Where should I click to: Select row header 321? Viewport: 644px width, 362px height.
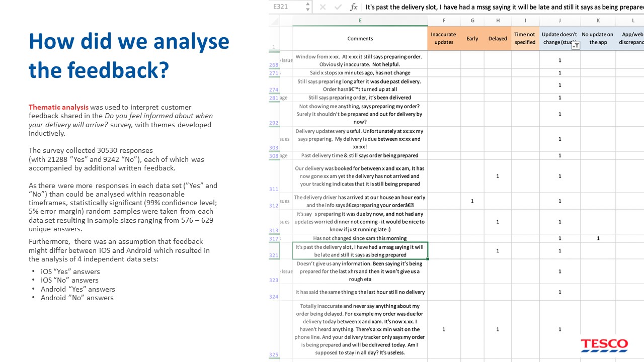click(x=274, y=250)
